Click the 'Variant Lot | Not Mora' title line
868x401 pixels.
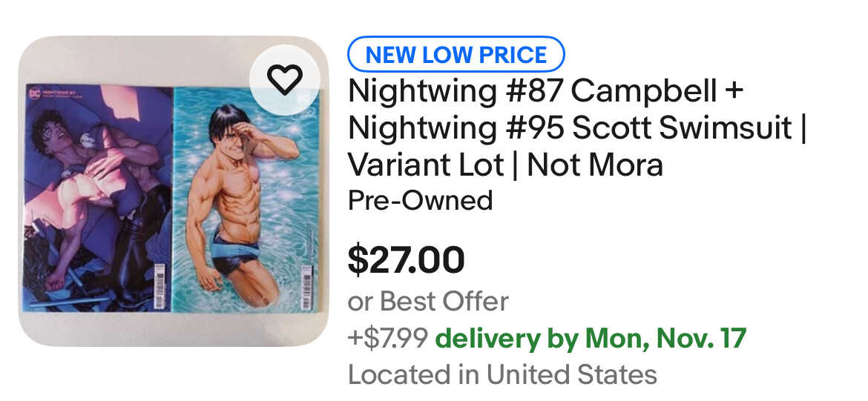(505, 165)
